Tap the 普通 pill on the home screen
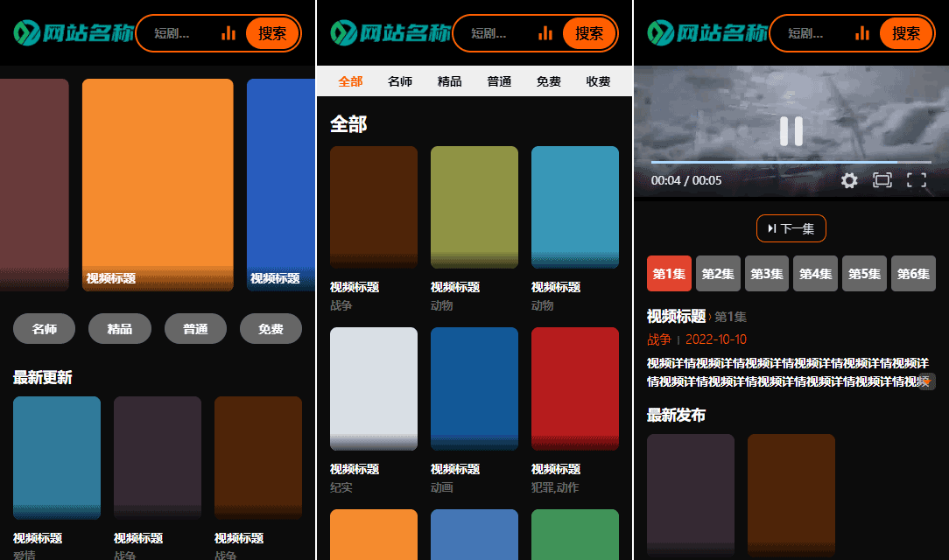Image resolution: width=949 pixels, height=560 pixels. point(195,328)
